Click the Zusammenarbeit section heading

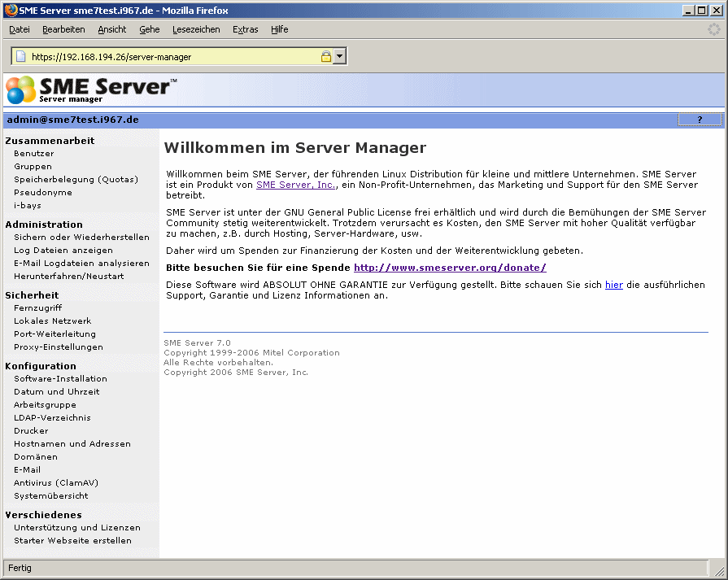point(50,141)
